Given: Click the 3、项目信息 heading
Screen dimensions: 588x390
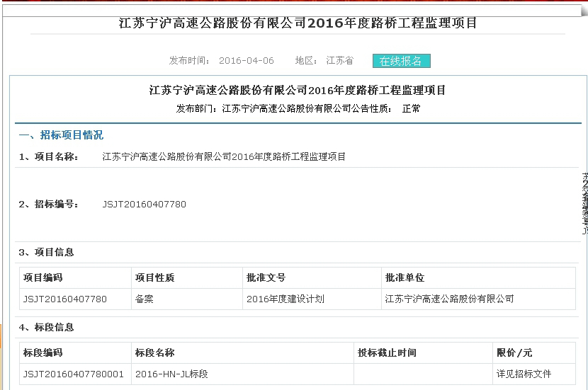Looking at the screenshot, I should click(46, 252).
